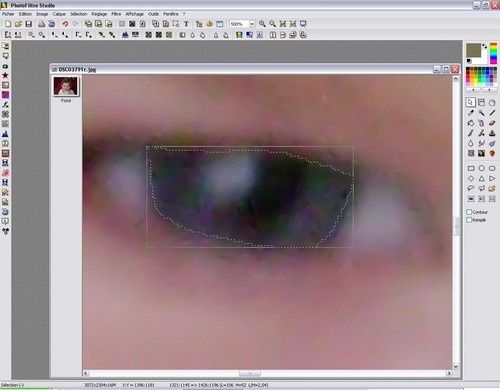Screen dimensions: 500x390
Task: Open a file with the folder icon
Action: click(x=18, y=24)
